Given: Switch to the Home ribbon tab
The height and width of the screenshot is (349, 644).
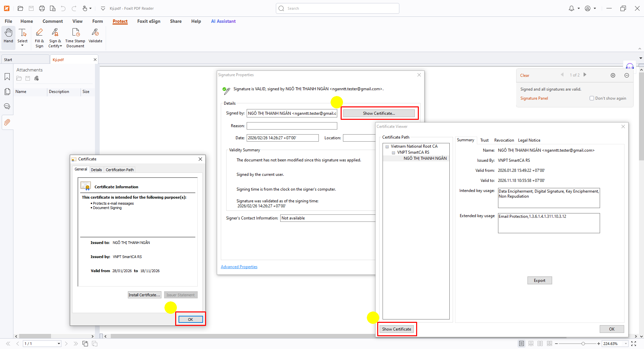Looking at the screenshot, I should [x=27, y=21].
